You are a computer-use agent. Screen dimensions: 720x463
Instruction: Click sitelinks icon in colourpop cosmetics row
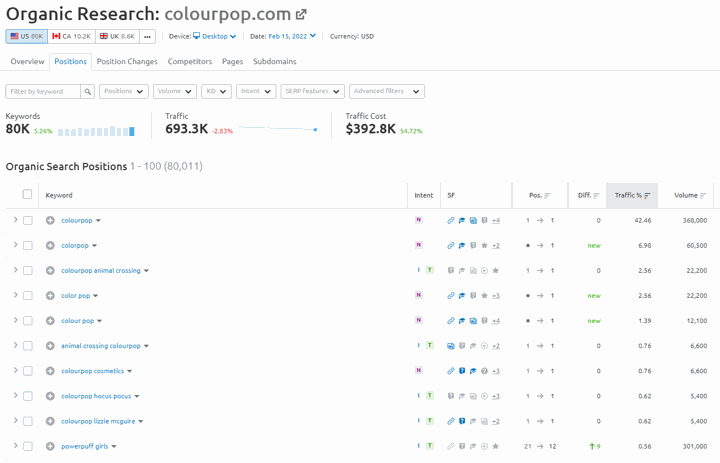451,371
